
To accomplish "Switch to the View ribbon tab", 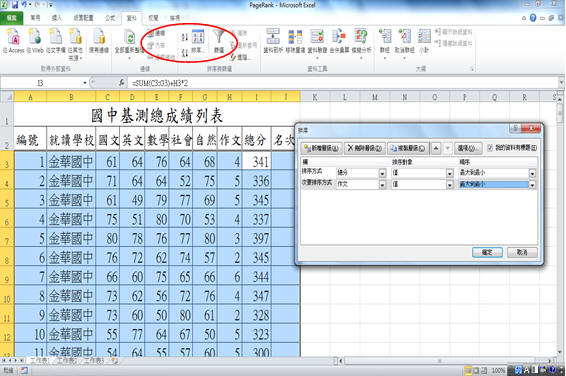I will coord(175,18).
